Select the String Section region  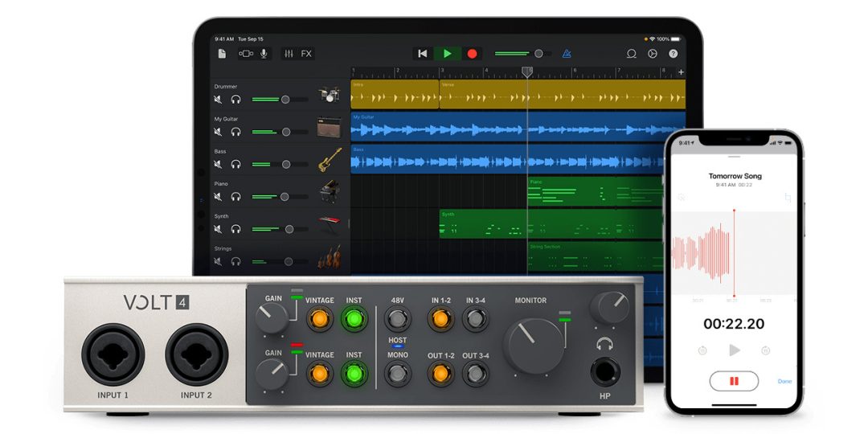click(596, 256)
